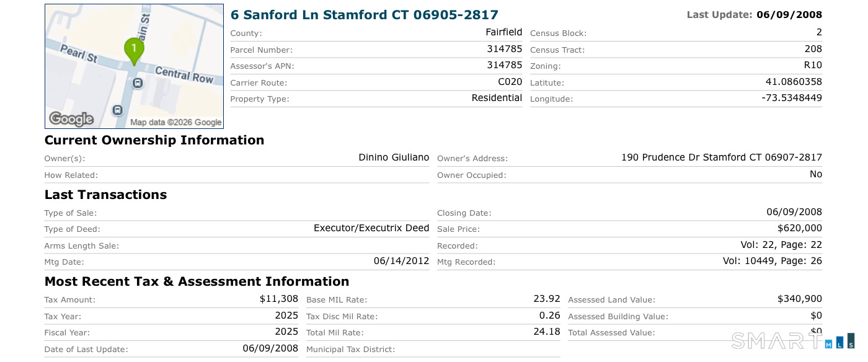Select the bus stop icon below Central Row
868x362 pixels.
[138, 82]
